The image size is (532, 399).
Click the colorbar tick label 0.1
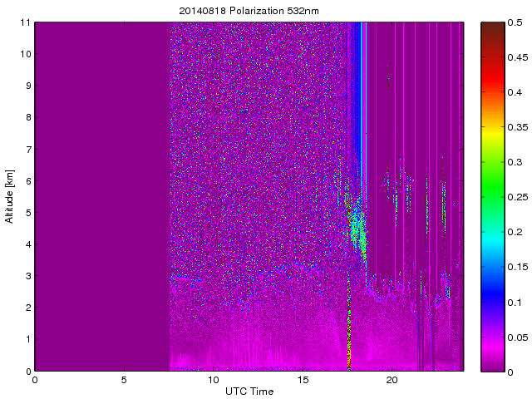pyautogui.click(x=515, y=303)
